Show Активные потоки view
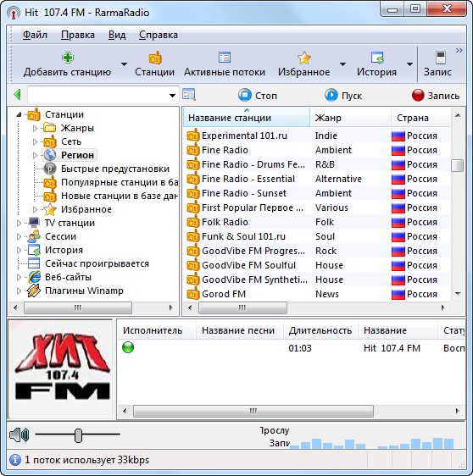The height and width of the screenshot is (476, 473). pyautogui.click(x=225, y=64)
